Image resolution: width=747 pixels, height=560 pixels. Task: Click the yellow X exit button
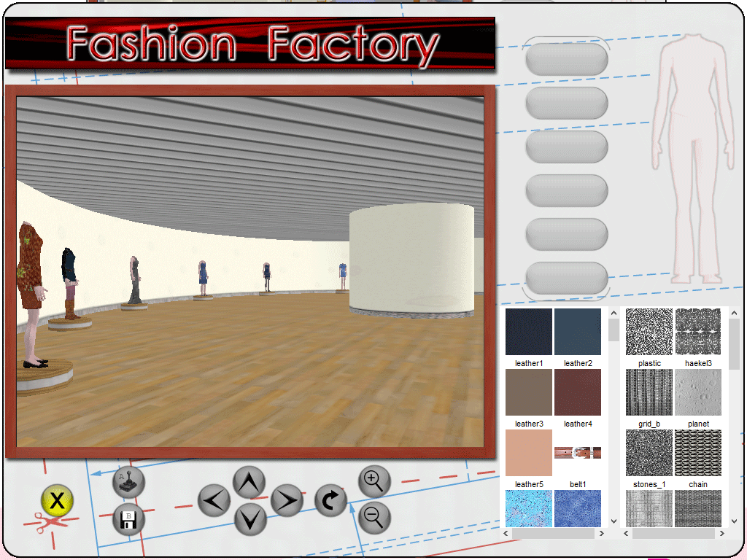coord(57,500)
